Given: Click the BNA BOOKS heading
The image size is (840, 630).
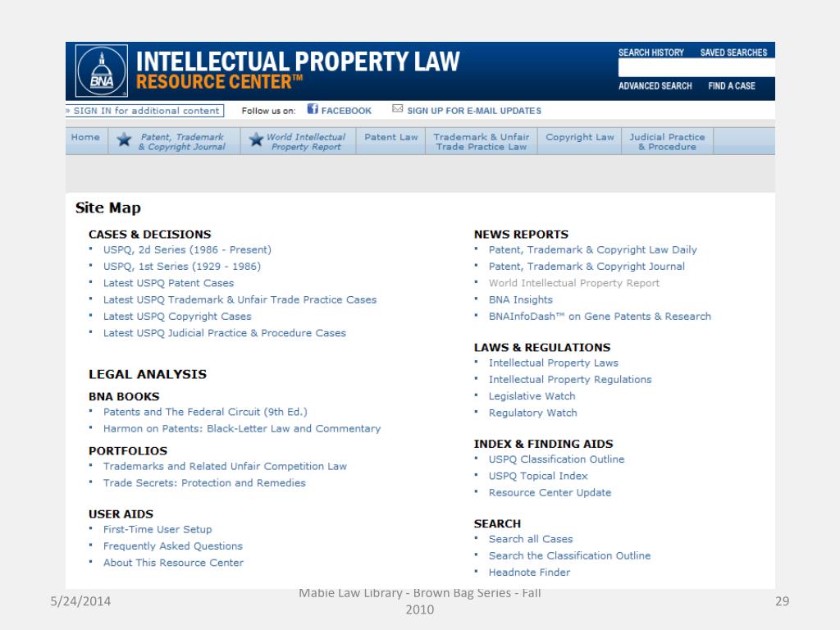Looking at the screenshot, I should pyautogui.click(x=124, y=396).
